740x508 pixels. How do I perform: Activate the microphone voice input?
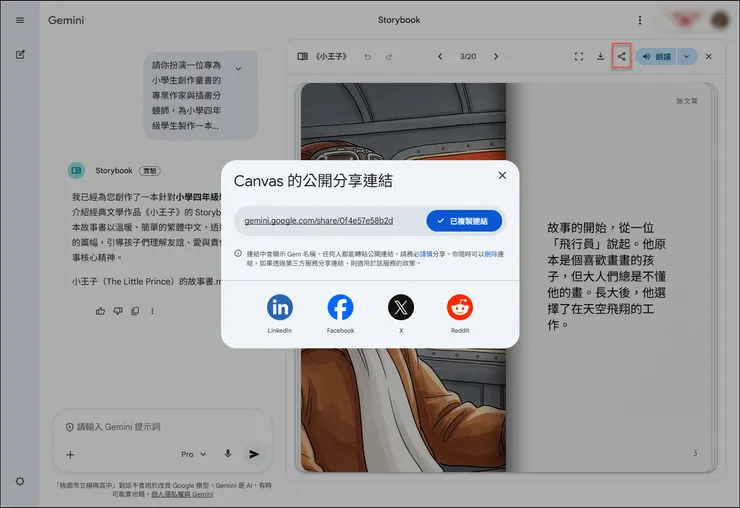[227, 454]
